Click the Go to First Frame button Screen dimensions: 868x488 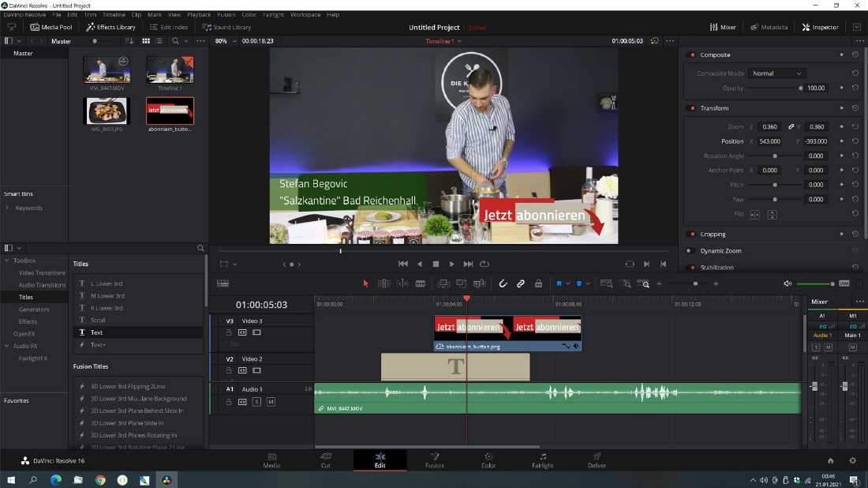click(403, 265)
